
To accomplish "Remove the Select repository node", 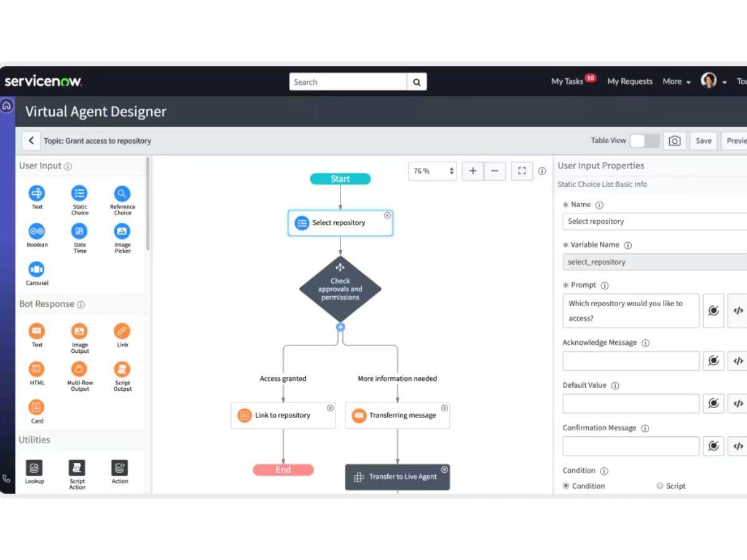I will (387, 215).
